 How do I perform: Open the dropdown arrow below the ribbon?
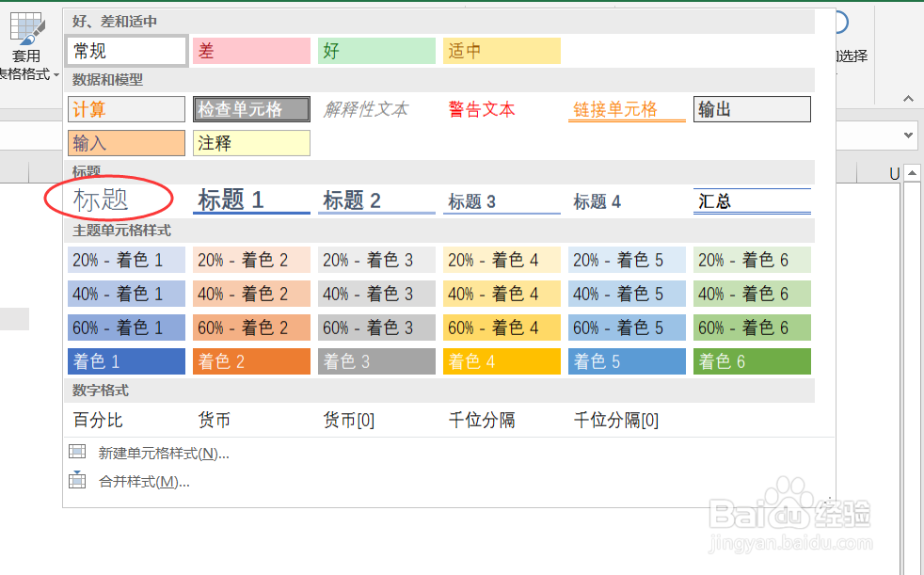pos(908,135)
